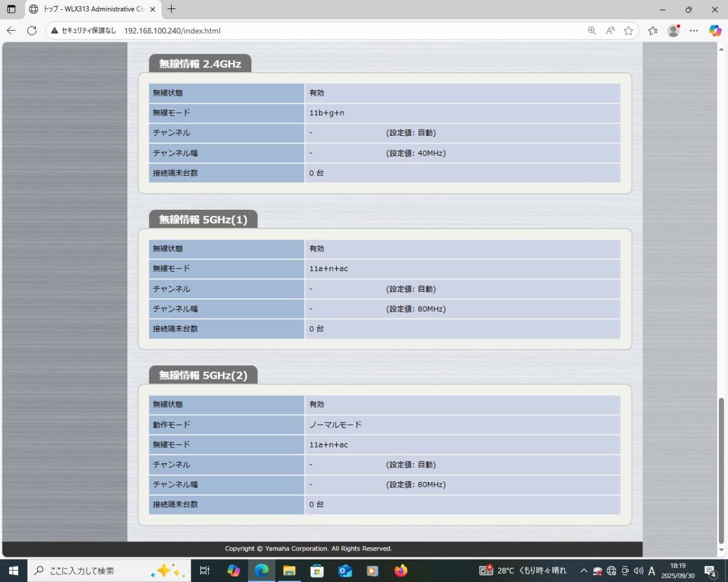Select the 11b+g+n wireless mode value
This screenshot has height=582, width=728.
click(327, 113)
